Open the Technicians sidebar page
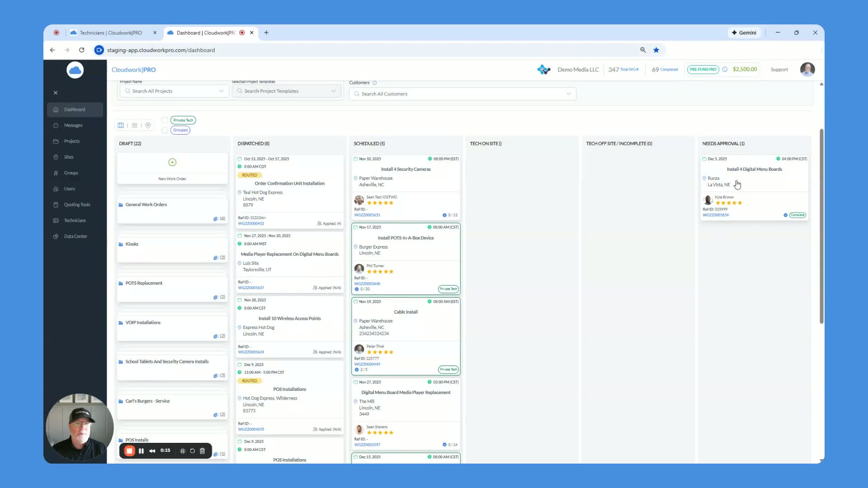Viewport: 868px width, 488px height. [x=75, y=221]
